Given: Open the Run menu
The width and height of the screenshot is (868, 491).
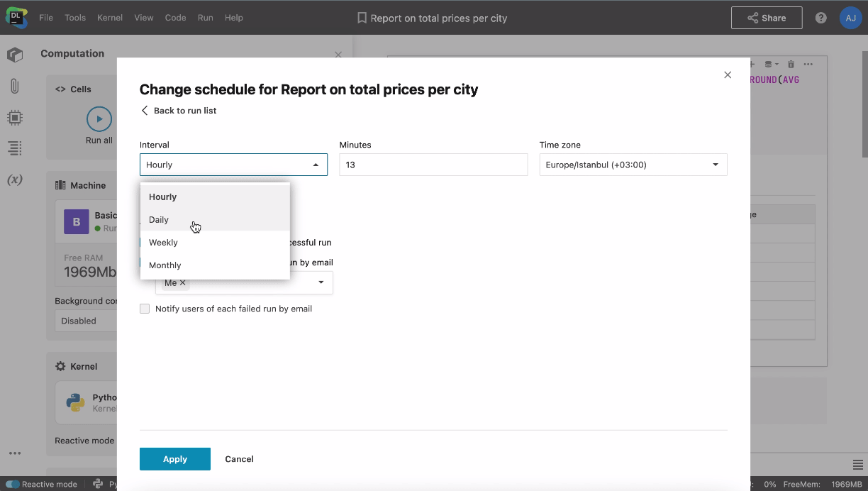Looking at the screenshot, I should [206, 18].
